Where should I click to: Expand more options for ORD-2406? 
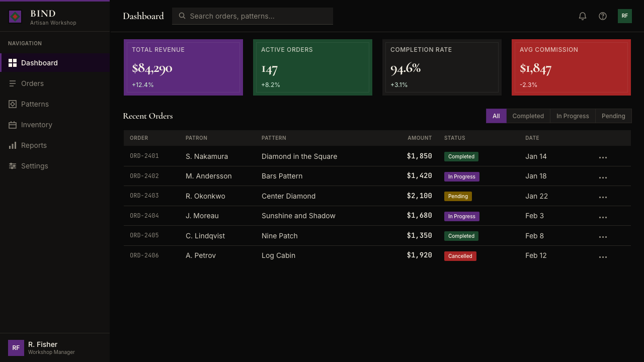click(603, 256)
